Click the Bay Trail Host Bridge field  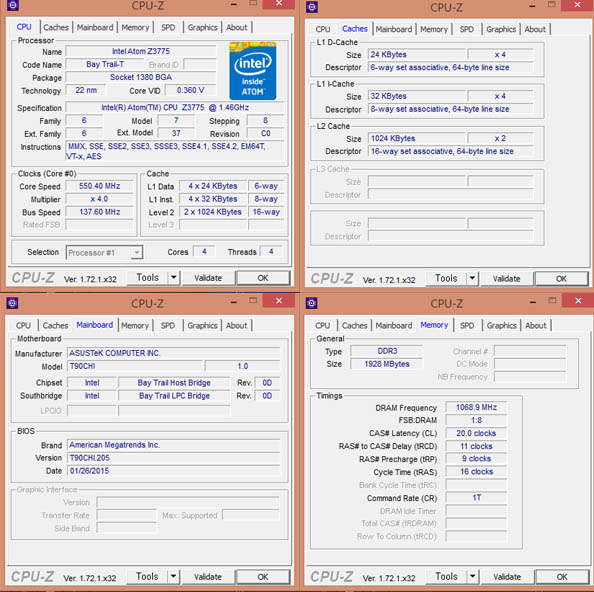(x=174, y=383)
